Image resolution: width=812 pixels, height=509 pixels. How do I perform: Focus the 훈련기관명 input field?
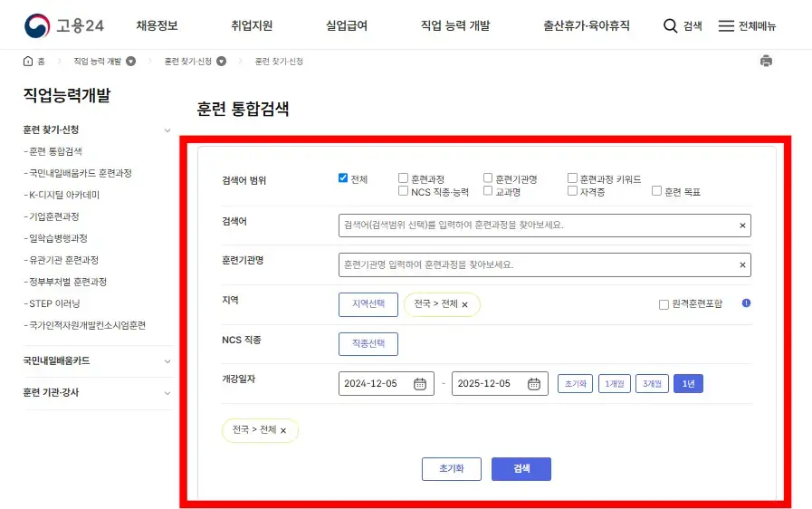pos(545,264)
